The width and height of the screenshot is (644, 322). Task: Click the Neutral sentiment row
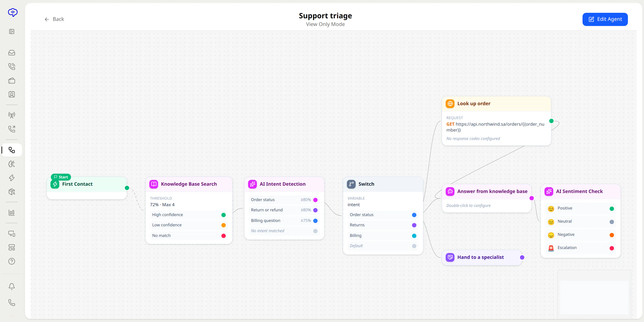[580, 222]
